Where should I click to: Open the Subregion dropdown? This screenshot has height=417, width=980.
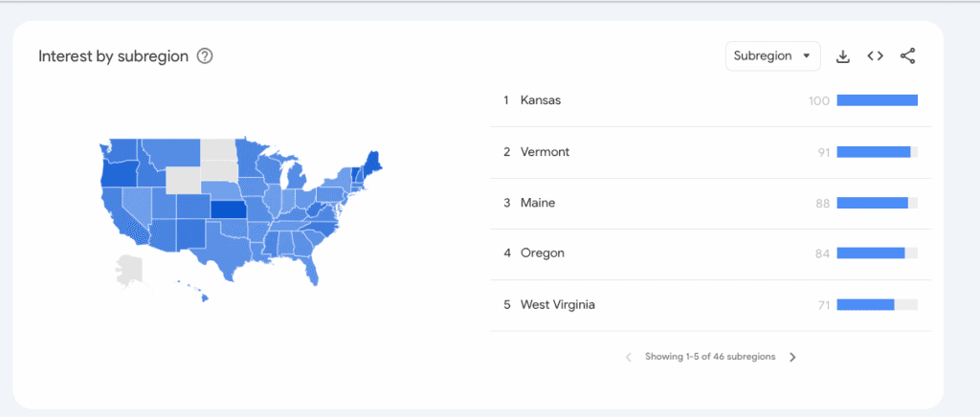point(771,55)
